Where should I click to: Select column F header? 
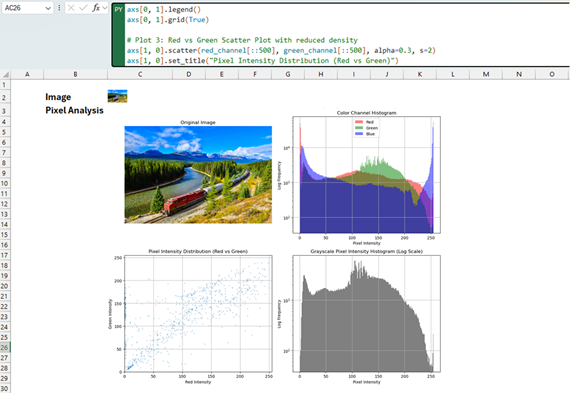tap(255, 74)
